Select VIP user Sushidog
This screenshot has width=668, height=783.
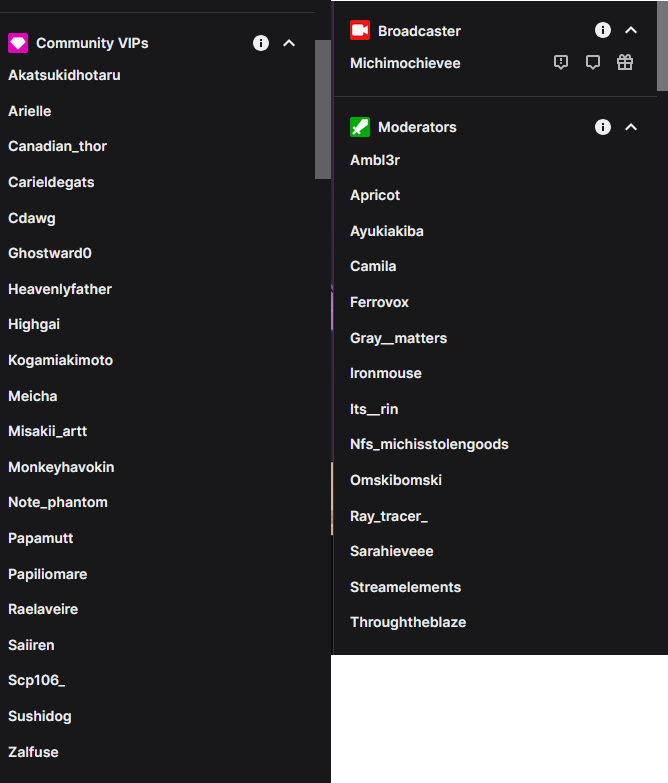tap(40, 716)
